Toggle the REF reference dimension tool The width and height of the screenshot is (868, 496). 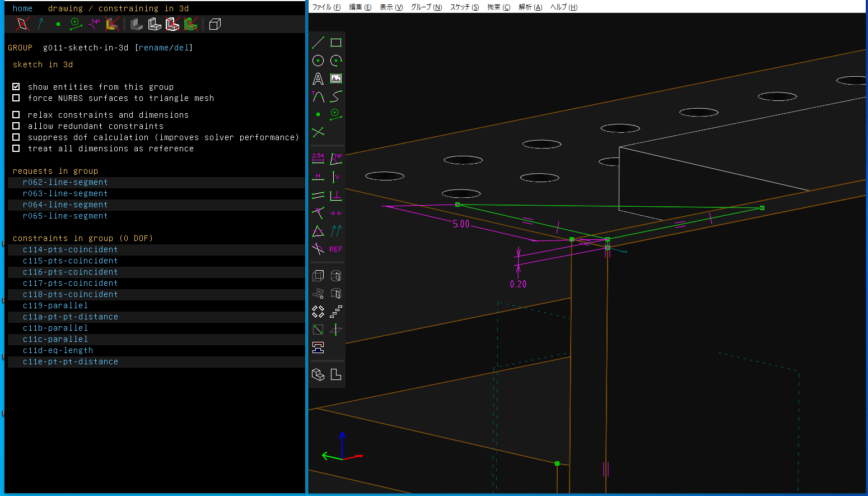pos(336,249)
